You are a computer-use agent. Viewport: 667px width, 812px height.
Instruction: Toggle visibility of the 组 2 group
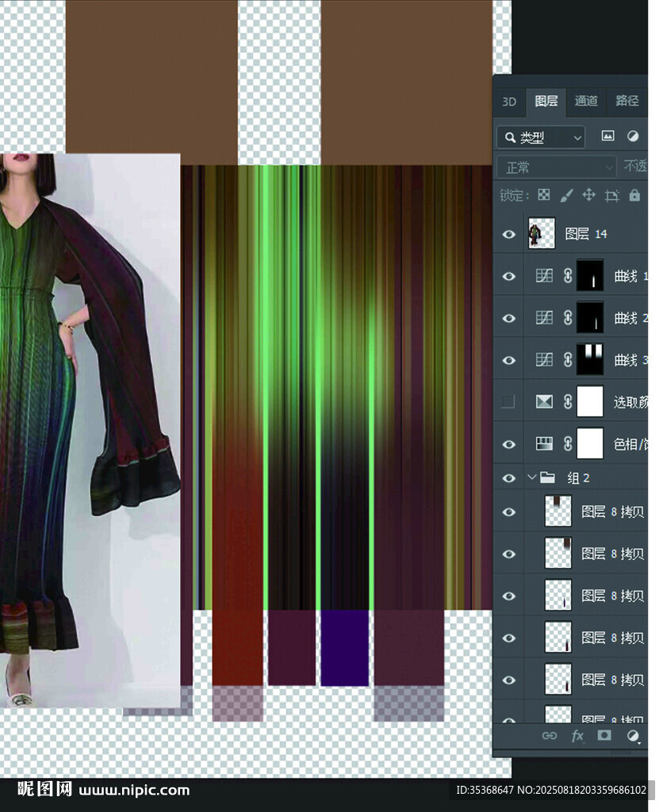click(x=509, y=478)
